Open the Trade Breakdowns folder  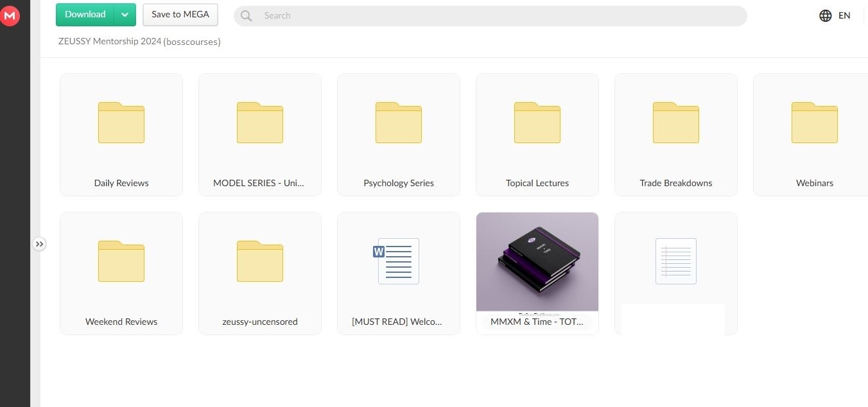pyautogui.click(x=676, y=134)
